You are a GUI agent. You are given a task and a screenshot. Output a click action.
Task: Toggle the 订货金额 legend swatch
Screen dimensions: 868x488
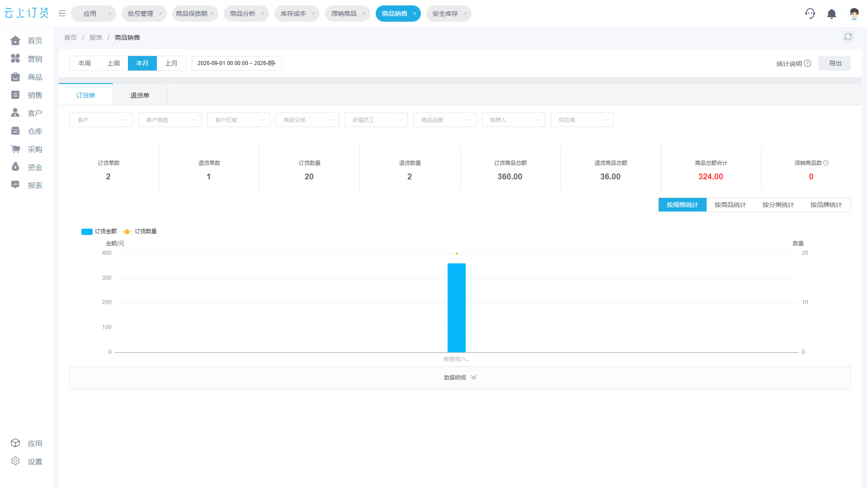tap(87, 231)
